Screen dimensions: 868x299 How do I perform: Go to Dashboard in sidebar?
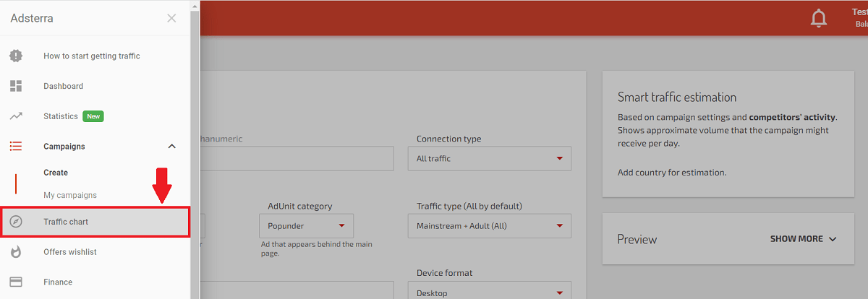pos(64,86)
